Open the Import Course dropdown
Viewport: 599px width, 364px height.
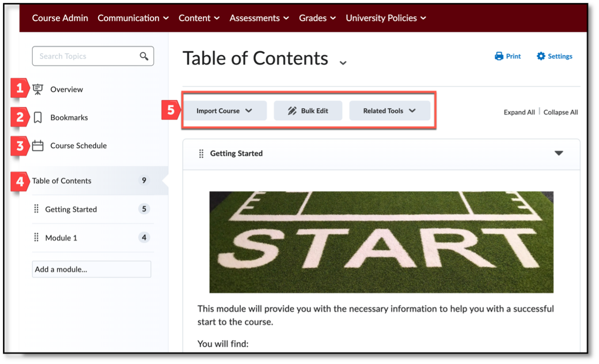click(x=250, y=110)
